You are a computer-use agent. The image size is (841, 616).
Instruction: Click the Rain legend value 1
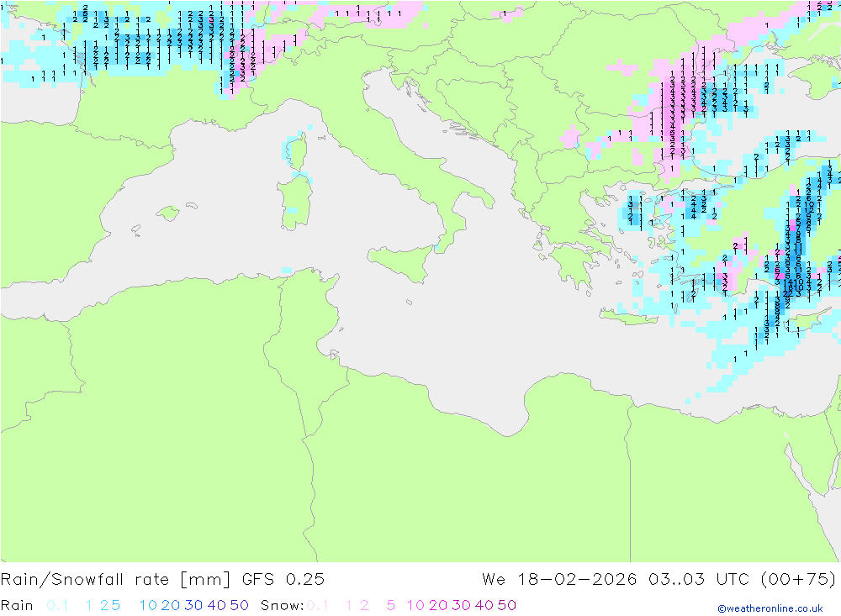(89, 605)
